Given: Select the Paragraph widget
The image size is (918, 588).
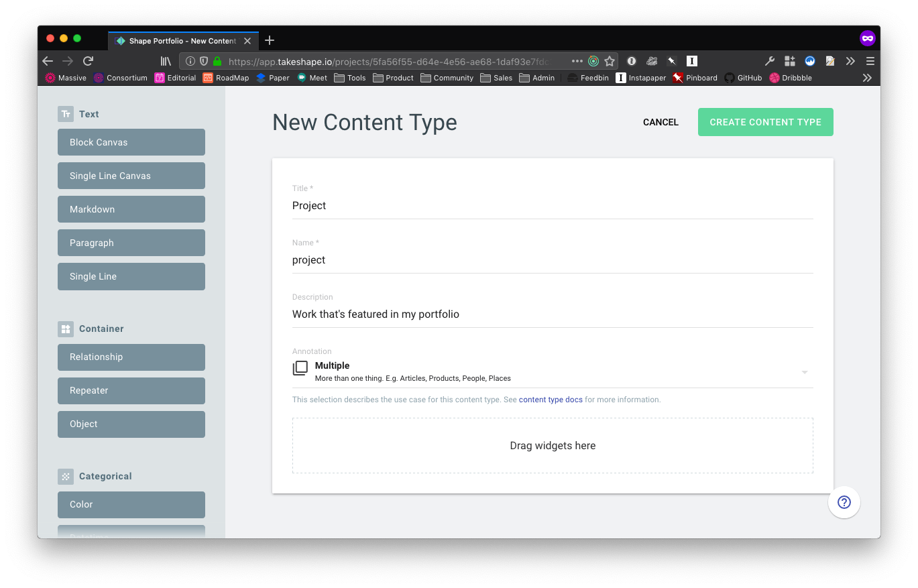Looking at the screenshot, I should coord(131,243).
